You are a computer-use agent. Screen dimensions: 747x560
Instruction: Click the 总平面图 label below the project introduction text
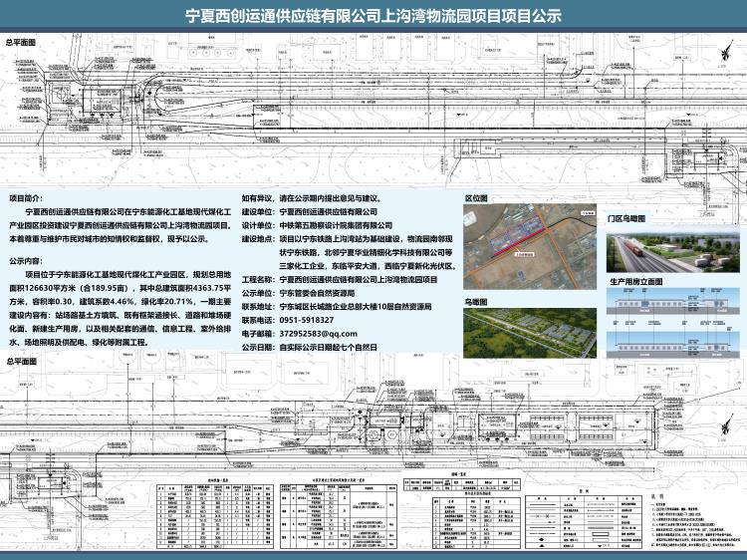(22, 362)
